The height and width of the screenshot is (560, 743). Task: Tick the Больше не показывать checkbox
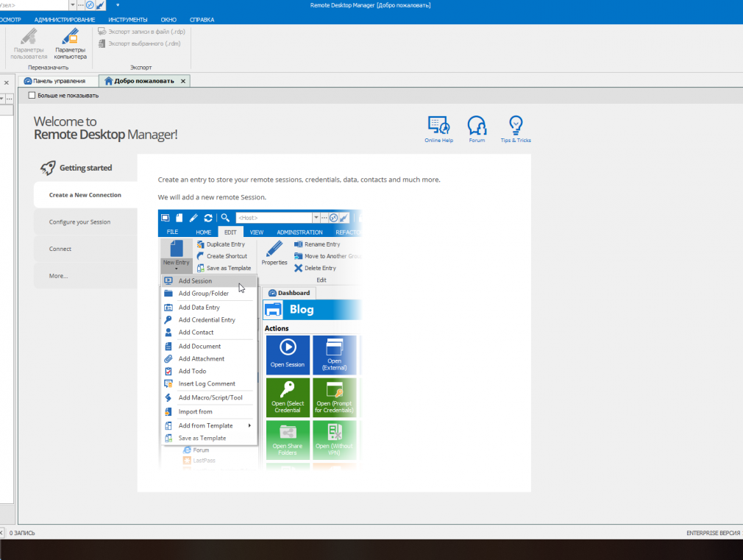pyautogui.click(x=32, y=96)
